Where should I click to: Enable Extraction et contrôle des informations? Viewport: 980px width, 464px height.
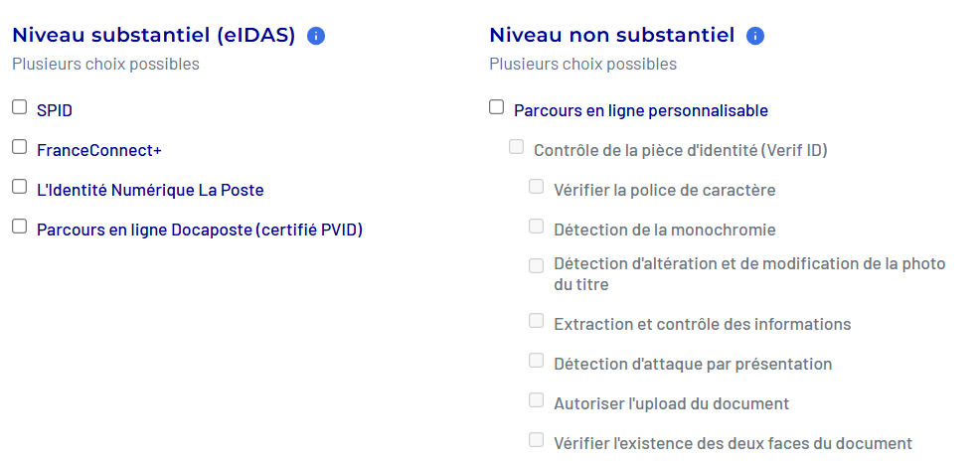(x=537, y=321)
